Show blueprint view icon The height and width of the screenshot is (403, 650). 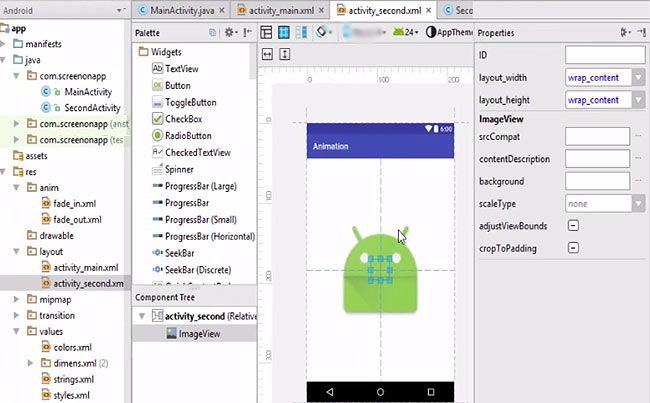coord(284,32)
